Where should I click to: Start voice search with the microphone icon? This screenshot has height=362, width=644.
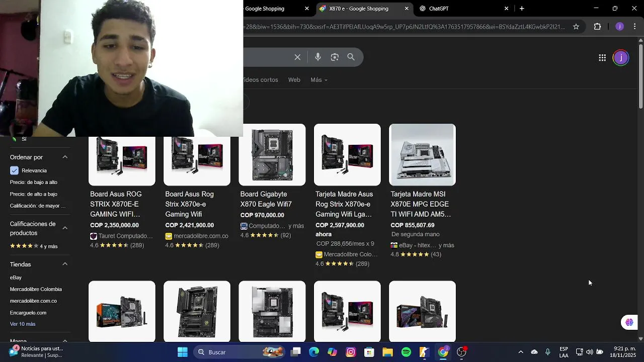tap(318, 57)
